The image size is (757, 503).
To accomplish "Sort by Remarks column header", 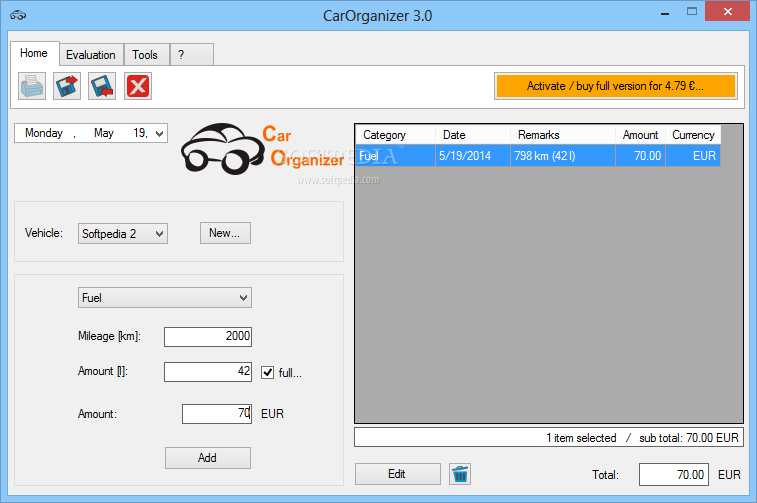I will tap(562, 135).
